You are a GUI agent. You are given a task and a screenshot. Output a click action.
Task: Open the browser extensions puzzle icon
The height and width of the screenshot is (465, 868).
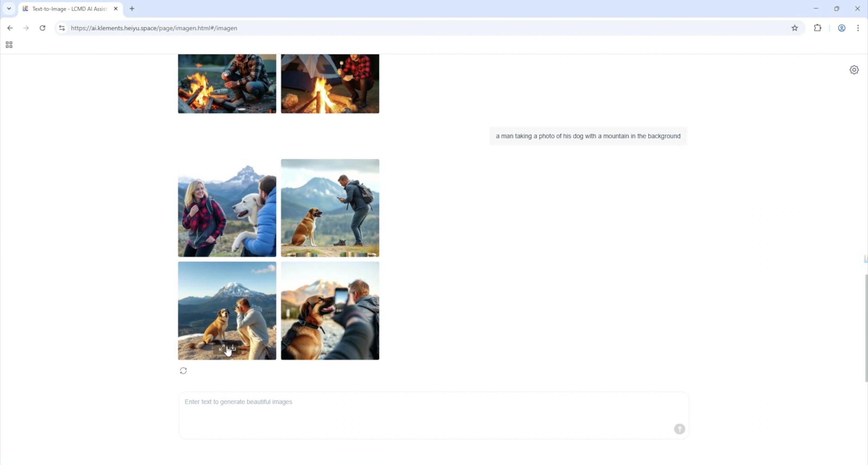[817, 28]
